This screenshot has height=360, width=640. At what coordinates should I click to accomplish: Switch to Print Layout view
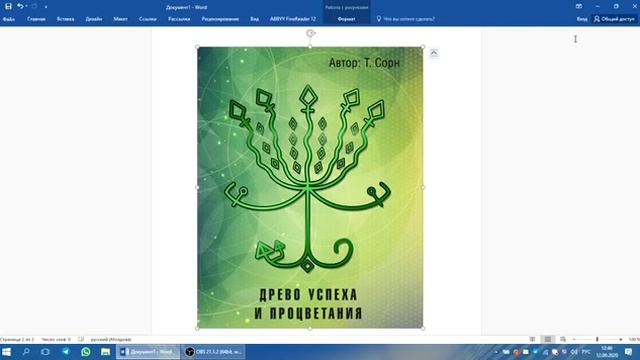[548, 339]
